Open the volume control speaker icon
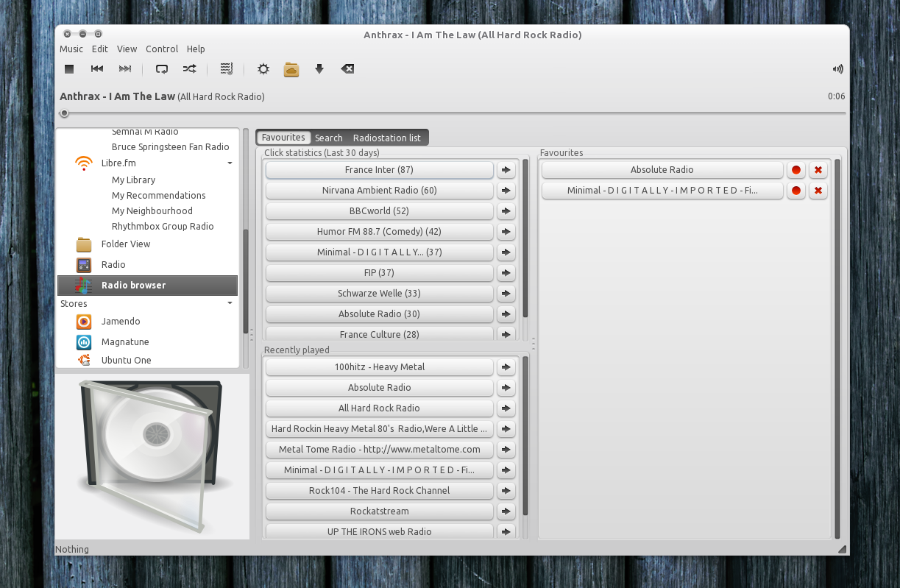Image resolution: width=900 pixels, height=588 pixels. point(837,69)
